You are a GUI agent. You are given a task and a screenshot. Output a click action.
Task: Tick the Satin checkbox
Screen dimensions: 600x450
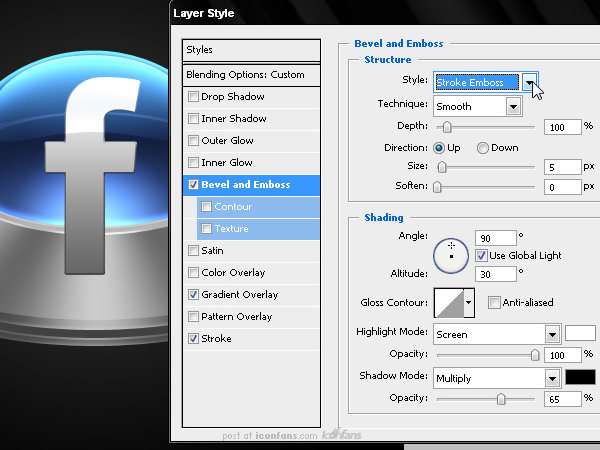point(193,251)
